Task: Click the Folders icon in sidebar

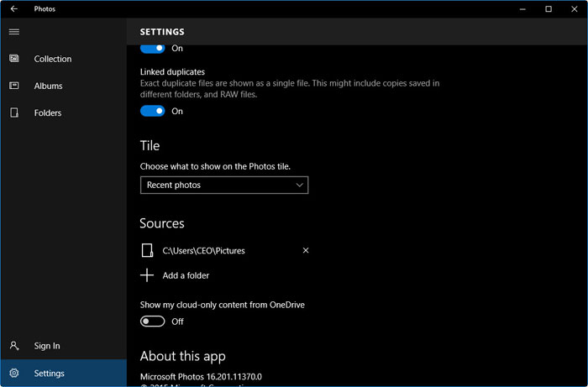Action: coord(14,112)
